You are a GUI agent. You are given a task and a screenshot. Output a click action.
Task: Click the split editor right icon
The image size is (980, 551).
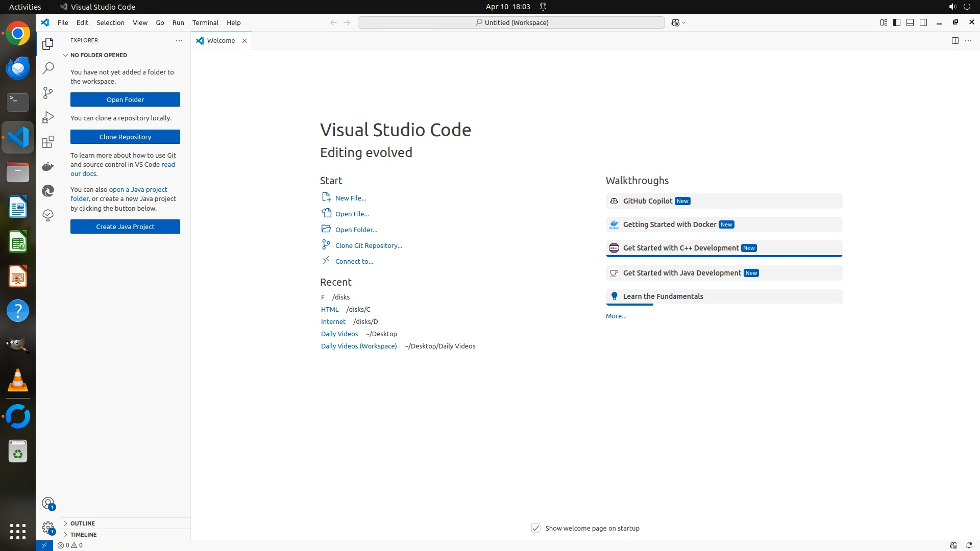click(955, 41)
